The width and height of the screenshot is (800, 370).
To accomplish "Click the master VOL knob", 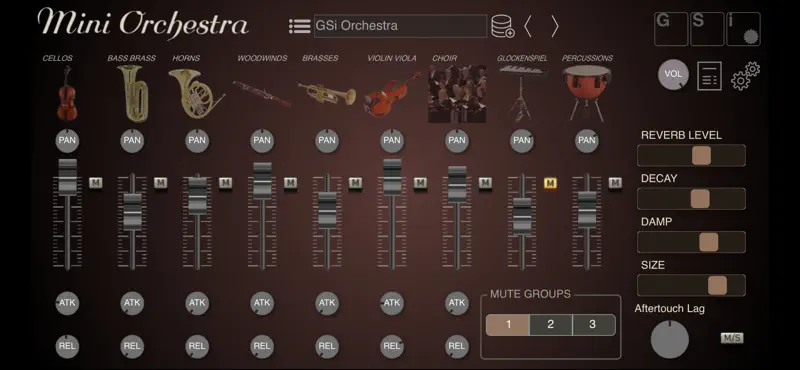I will (673, 75).
